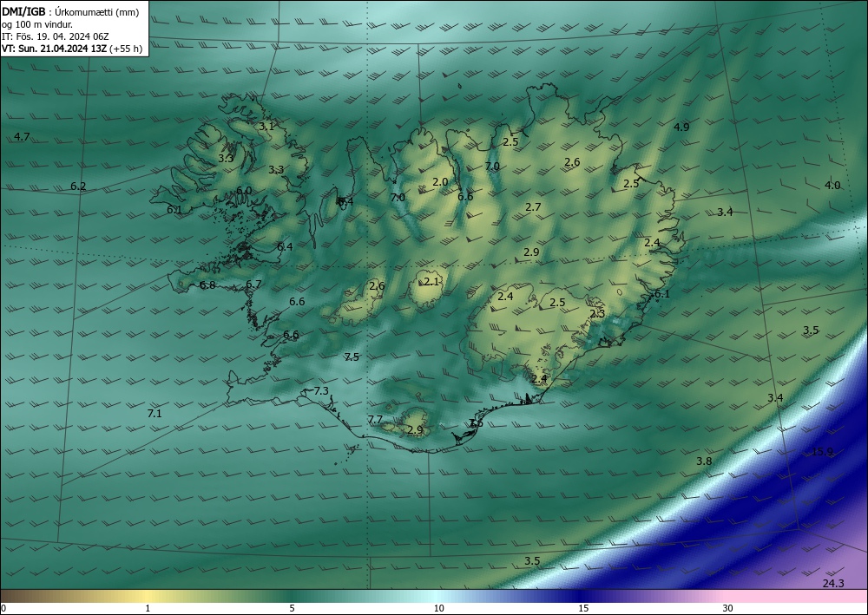Screen dimensions: 868x615
Task: Click the 6.8 value on the map
Action: (207, 285)
